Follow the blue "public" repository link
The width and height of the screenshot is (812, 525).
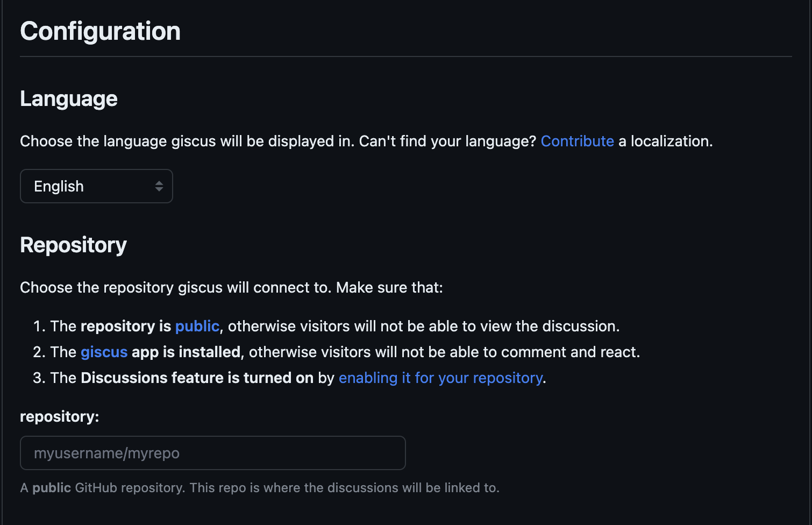tap(197, 326)
